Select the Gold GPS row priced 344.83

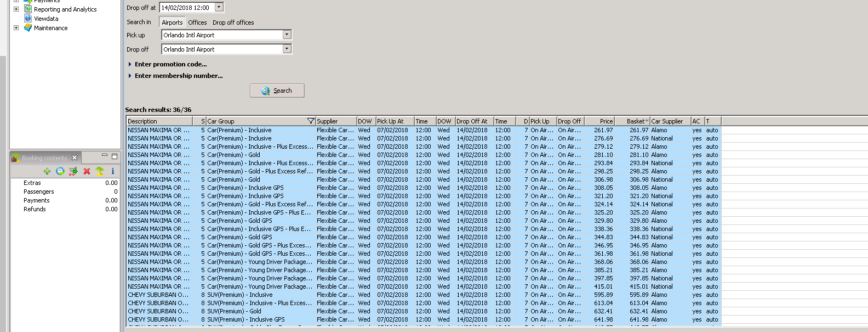click(x=424, y=237)
